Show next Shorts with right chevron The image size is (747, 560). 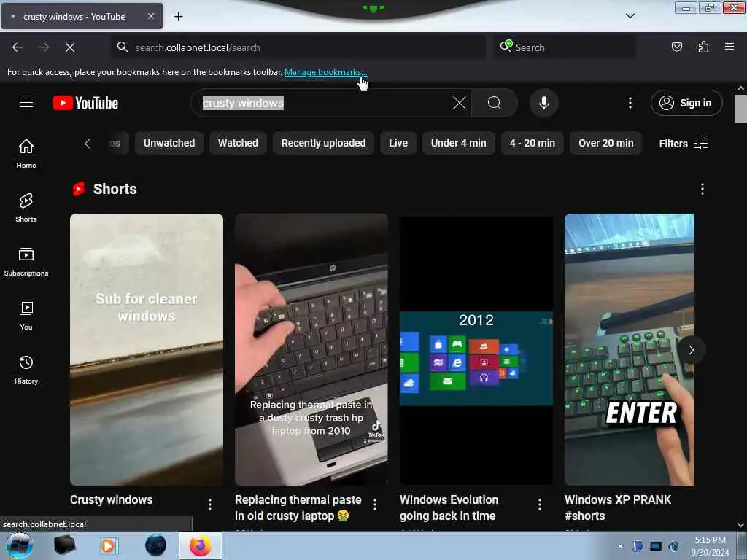pos(692,350)
